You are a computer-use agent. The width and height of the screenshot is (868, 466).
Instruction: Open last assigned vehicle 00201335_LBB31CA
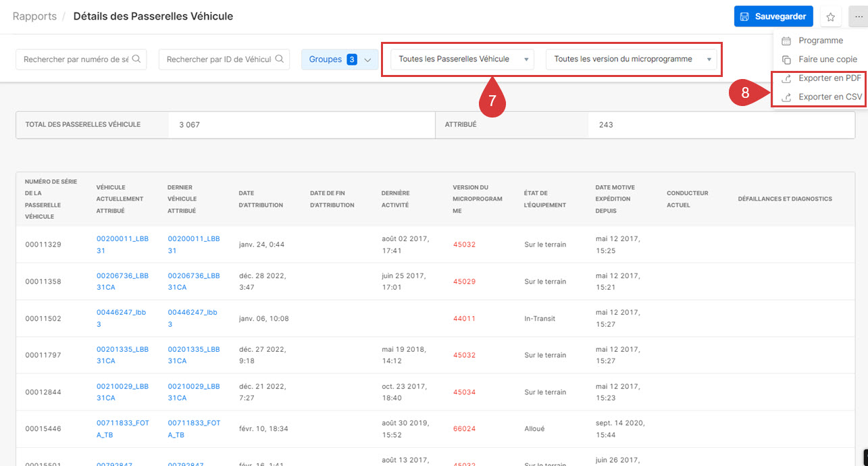tap(194, 355)
